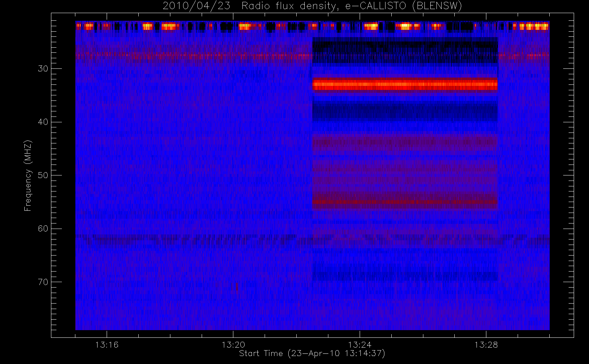Click the 'Start Time (23-Apr-10 13:14:37)' x-axis label
Viewport: 589px width, 364px height.
click(312, 353)
